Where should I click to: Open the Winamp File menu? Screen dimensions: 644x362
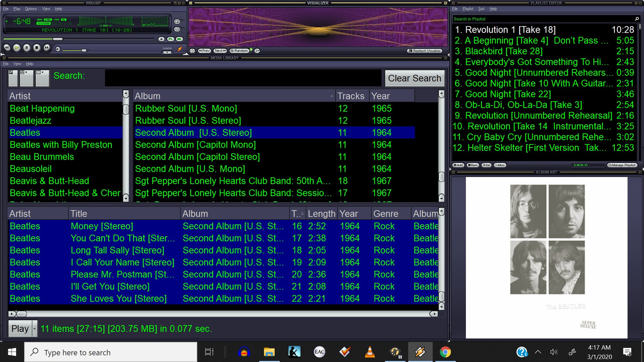pos(6,9)
